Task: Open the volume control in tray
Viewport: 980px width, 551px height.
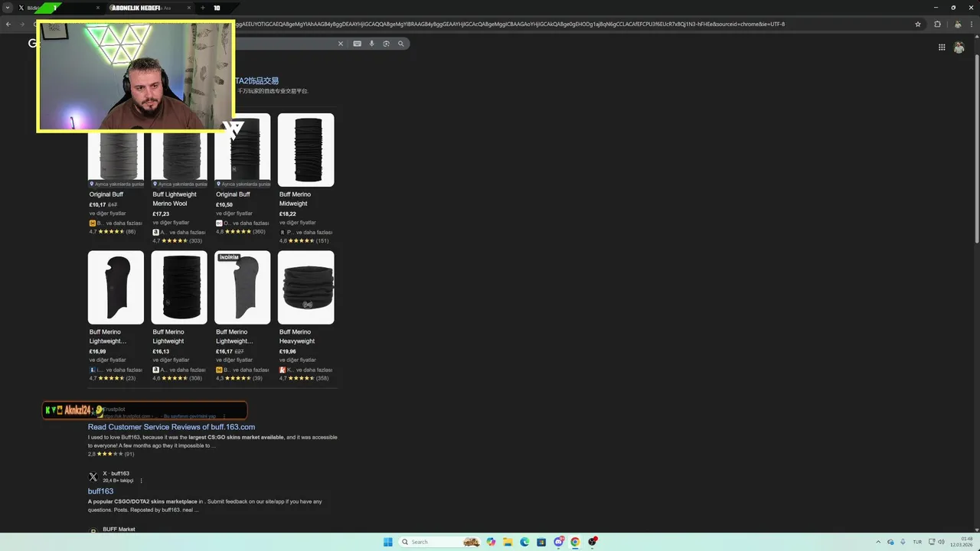Action: [x=941, y=542]
